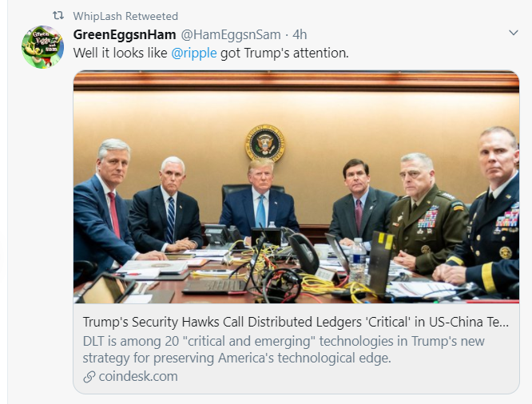Click the medal ribbons on the green uniform

point(429,217)
